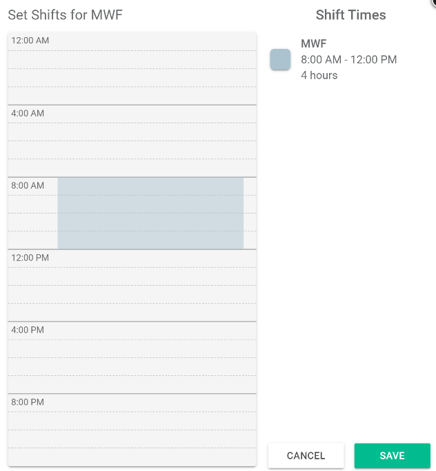Select the empty hour row directly above 8:00 PM

(132, 384)
